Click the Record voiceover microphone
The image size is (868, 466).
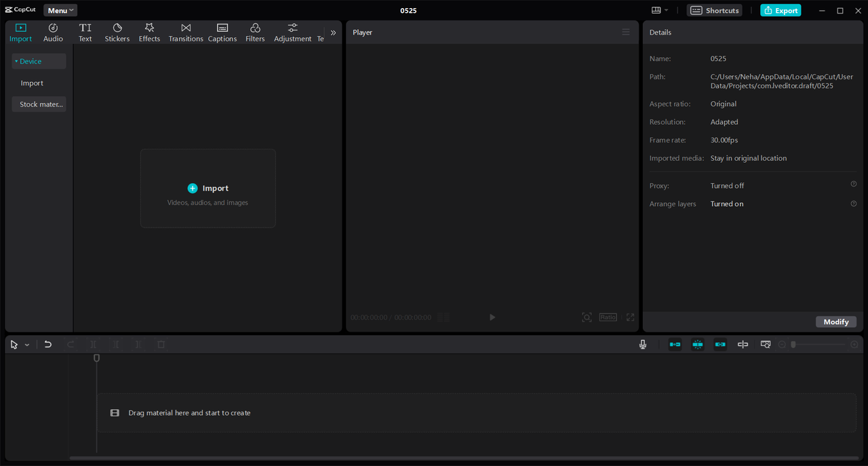click(643, 345)
